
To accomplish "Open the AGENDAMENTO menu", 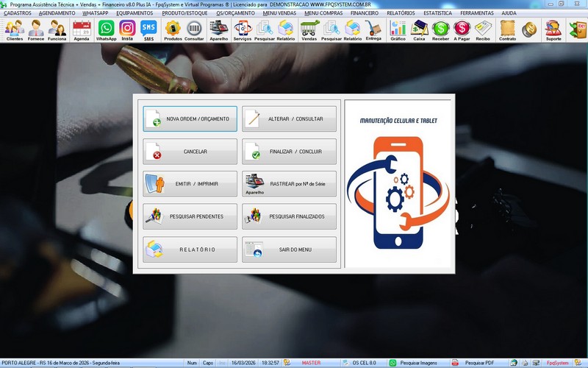I will tap(57, 13).
